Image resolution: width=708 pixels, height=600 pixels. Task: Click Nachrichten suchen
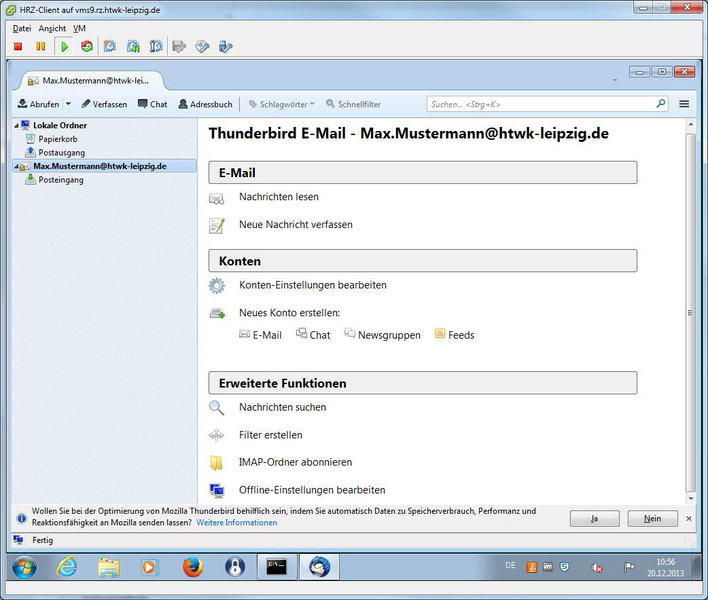pos(283,407)
